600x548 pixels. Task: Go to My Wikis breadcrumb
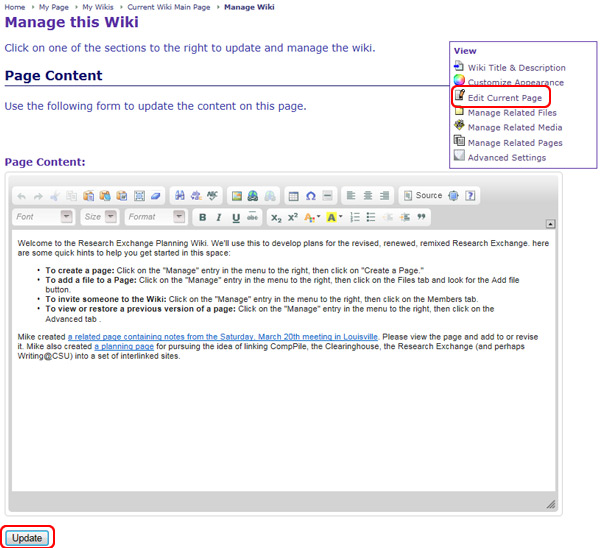click(x=98, y=7)
